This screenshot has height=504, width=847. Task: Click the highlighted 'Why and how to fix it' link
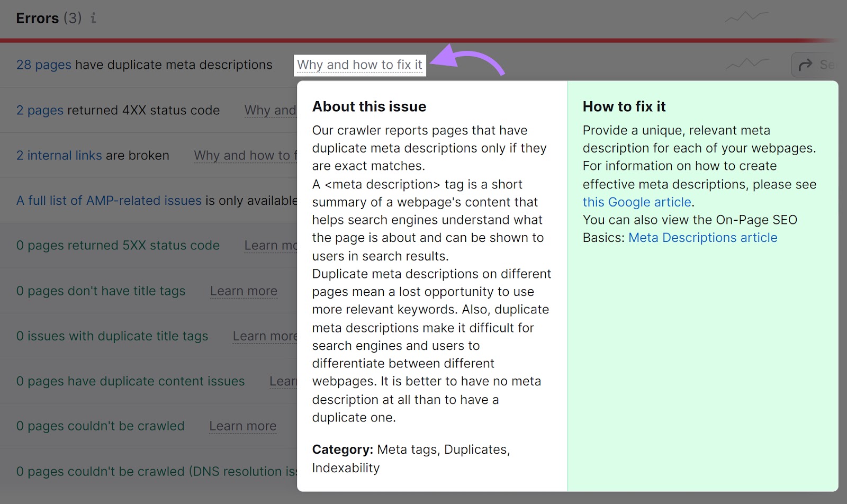coord(359,65)
